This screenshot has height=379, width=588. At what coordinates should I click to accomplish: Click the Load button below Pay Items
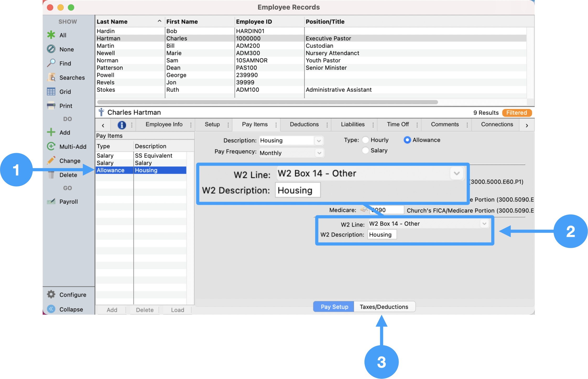pyautogui.click(x=177, y=310)
